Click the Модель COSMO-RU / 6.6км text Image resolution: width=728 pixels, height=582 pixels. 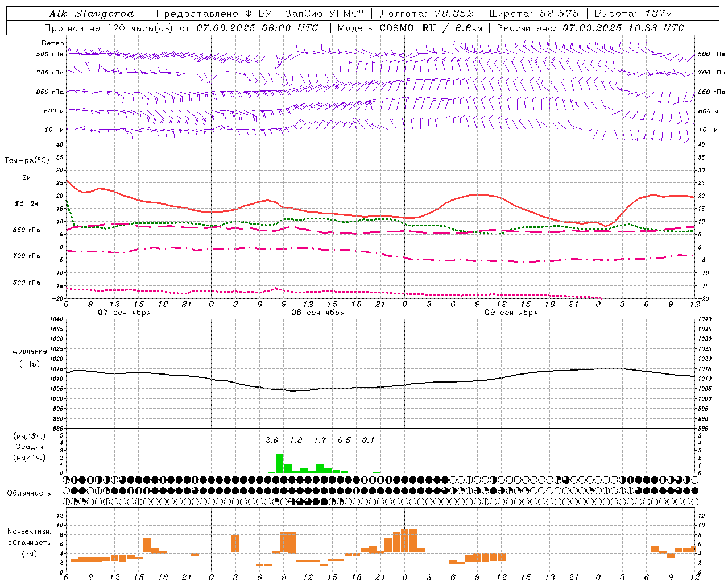point(410,28)
